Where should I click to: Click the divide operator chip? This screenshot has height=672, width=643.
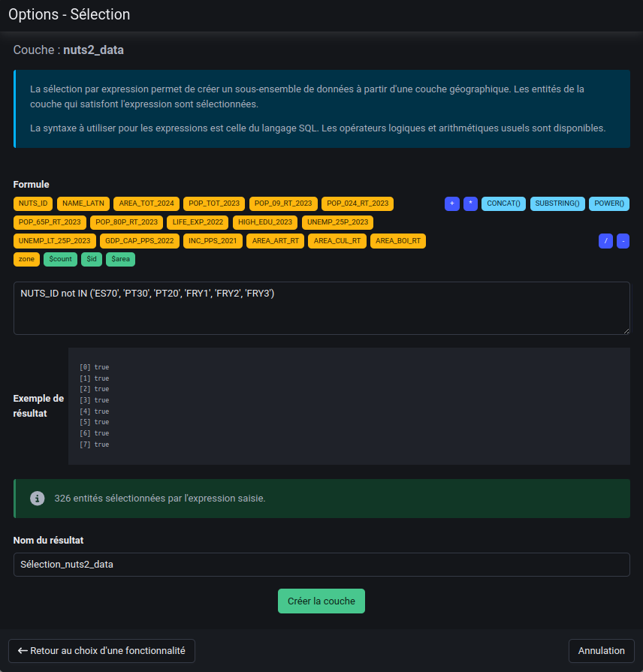[x=605, y=241]
